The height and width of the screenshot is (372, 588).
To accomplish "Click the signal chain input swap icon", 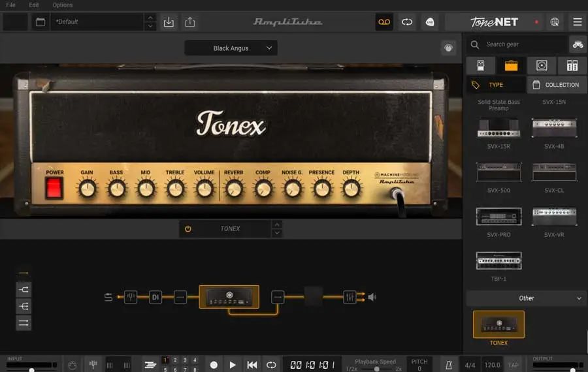I will (x=108, y=297).
